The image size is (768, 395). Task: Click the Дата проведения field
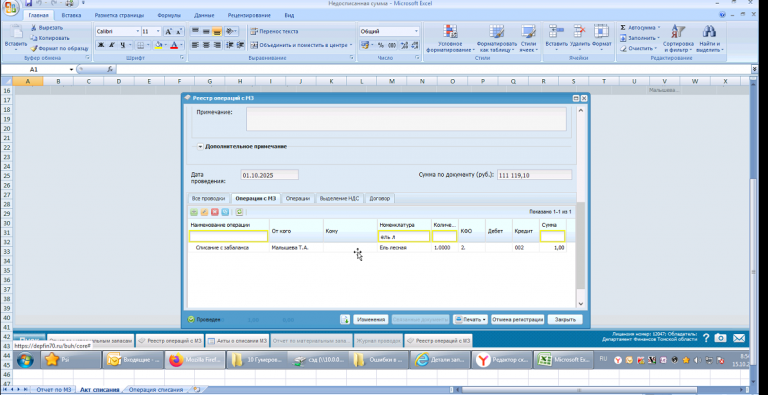click(269, 175)
